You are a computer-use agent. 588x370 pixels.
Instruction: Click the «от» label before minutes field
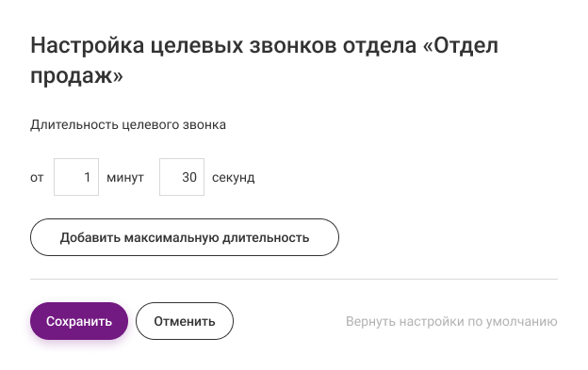click(37, 178)
